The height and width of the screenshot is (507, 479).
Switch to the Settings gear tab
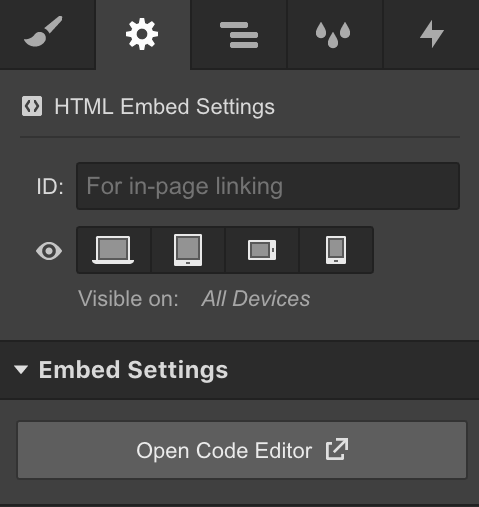[x=143, y=34]
